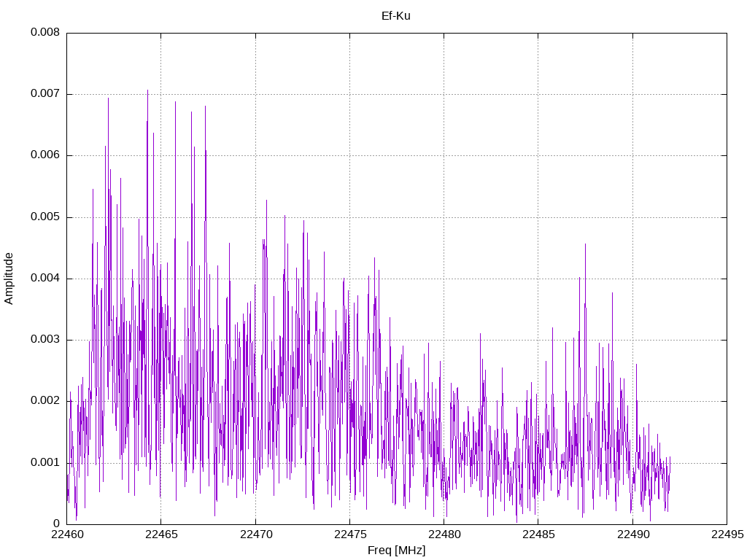Click the 0.007 y-axis tick label

click(45, 94)
